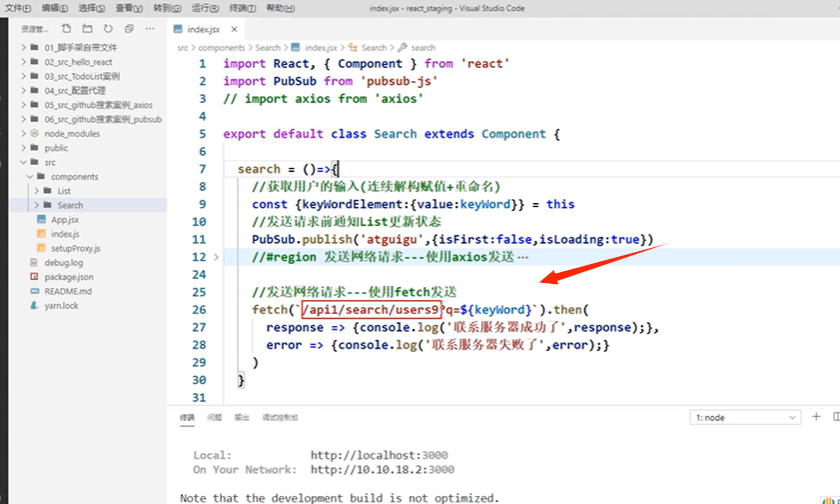Click the node_modules folder icon
This screenshot has height=504, width=840.
coord(35,133)
